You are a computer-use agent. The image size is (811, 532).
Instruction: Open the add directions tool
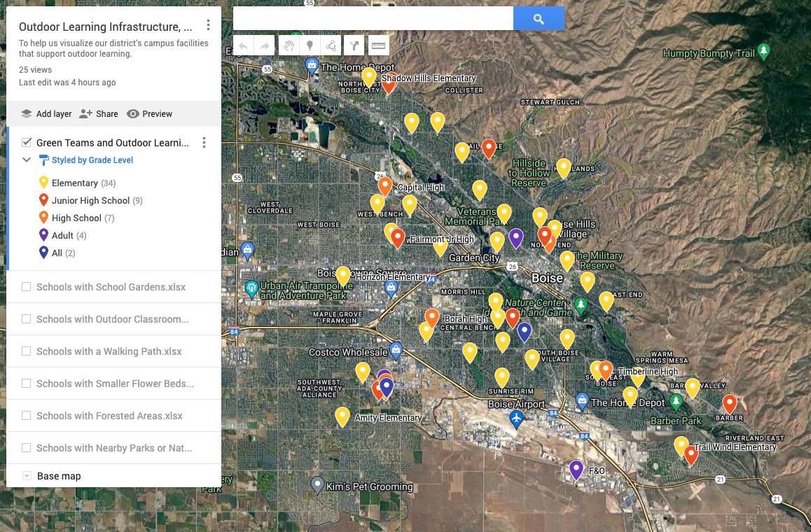355,46
